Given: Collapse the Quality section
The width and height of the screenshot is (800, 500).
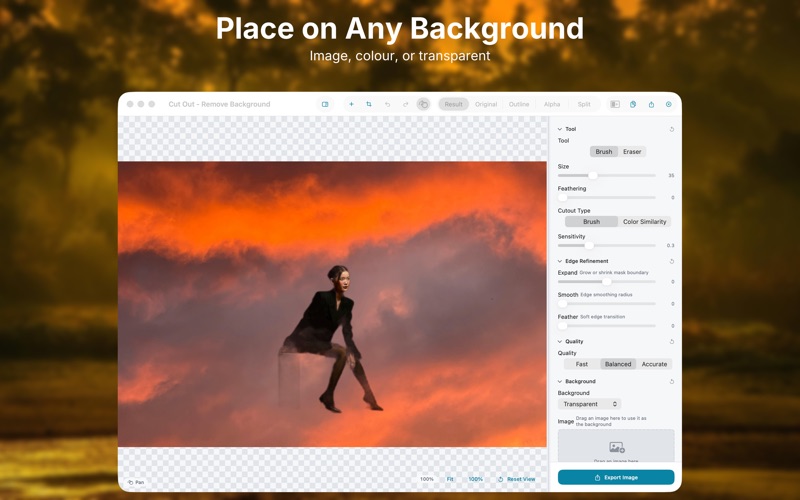Looking at the screenshot, I should tap(560, 341).
